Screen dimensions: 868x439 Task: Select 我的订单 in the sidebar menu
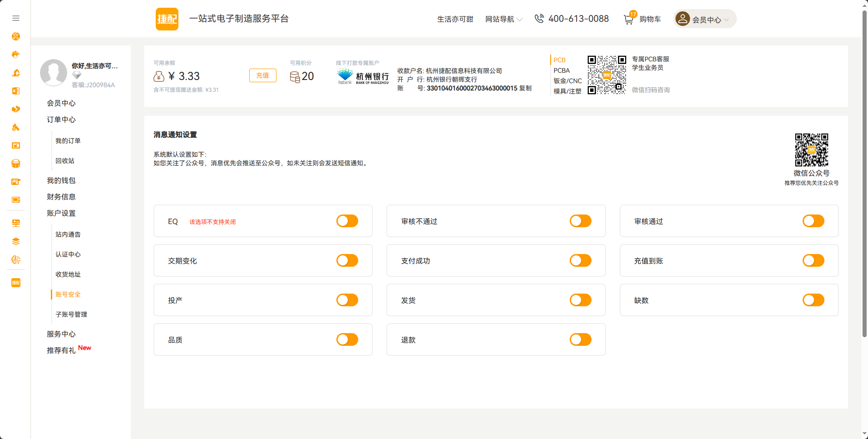point(68,140)
